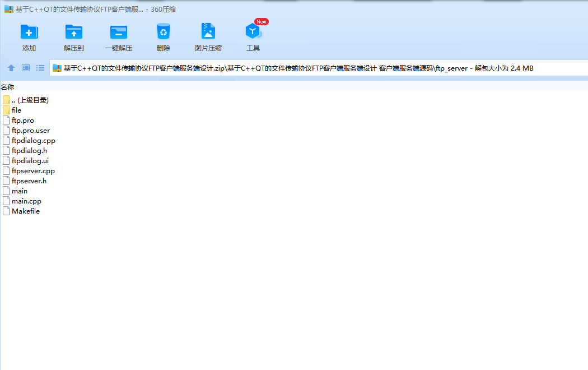The height and width of the screenshot is (370, 588).
Task: Select the .. (上级目录) parent folder row
Action: pyautogui.click(x=30, y=100)
